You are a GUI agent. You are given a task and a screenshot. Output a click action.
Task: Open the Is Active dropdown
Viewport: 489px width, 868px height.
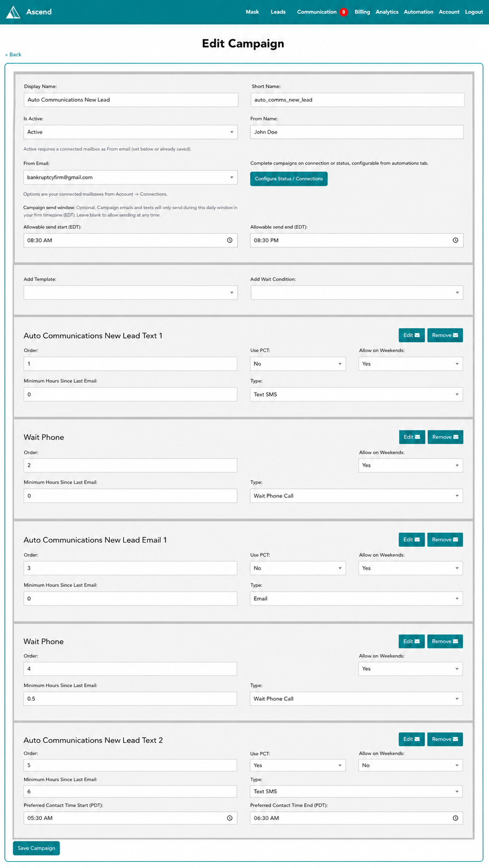[130, 132]
